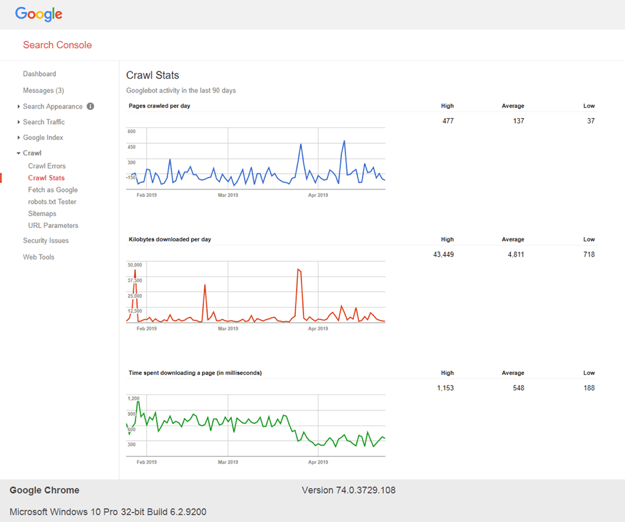This screenshot has height=522, width=625.
Task: Click the red kilobytes downloaded chart
Action: click(256, 296)
